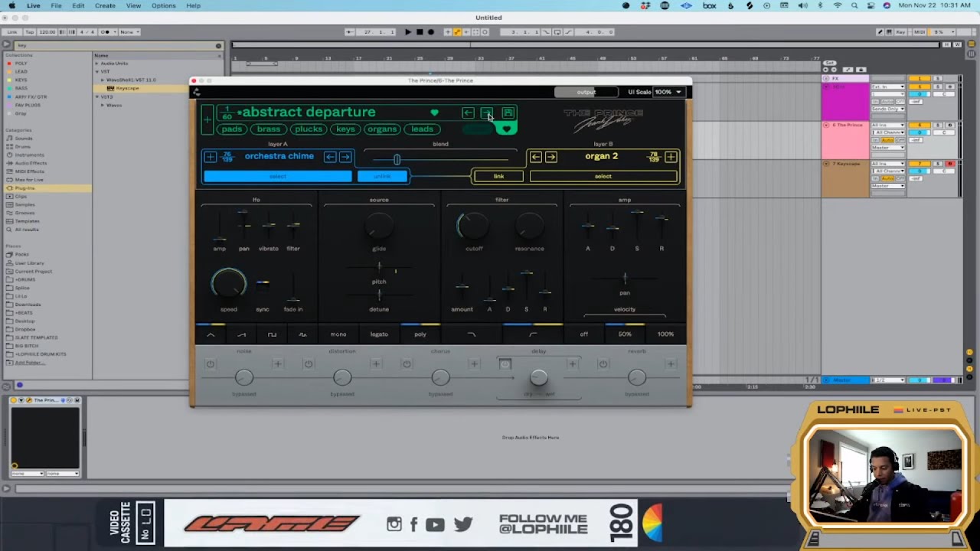Start playback with transport play button
This screenshot has width=980, height=551.
407,32
